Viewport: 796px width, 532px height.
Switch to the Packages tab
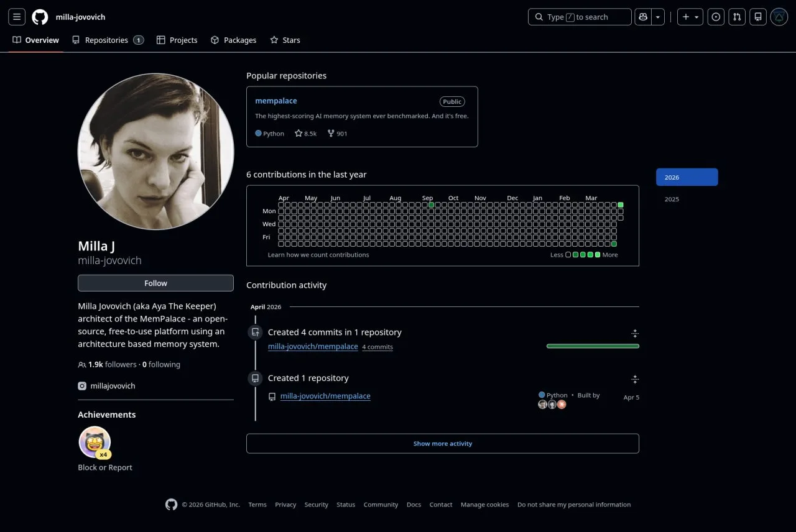(233, 40)
